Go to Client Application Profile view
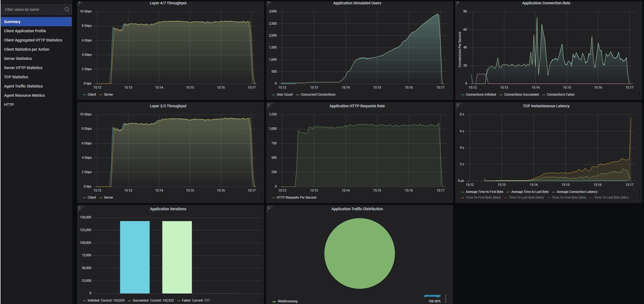644x304 pixels. pyautogui.click(x=25, y=31)
